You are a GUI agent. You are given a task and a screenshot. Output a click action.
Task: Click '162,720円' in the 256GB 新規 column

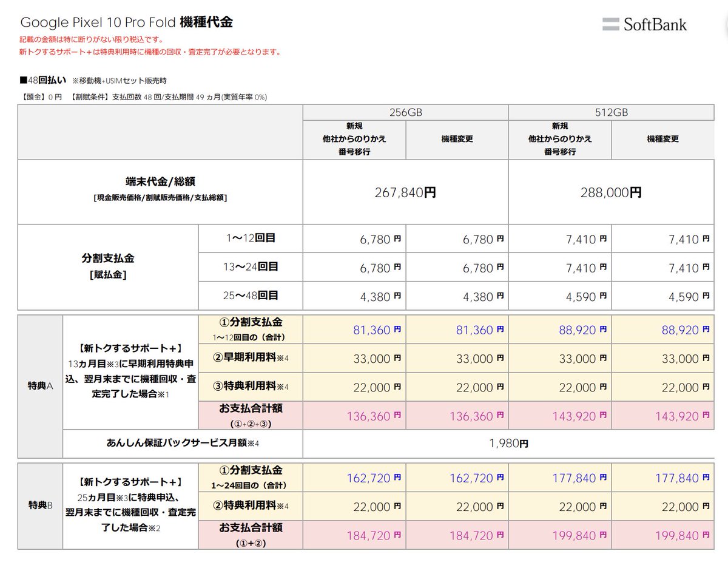(374, 478)
